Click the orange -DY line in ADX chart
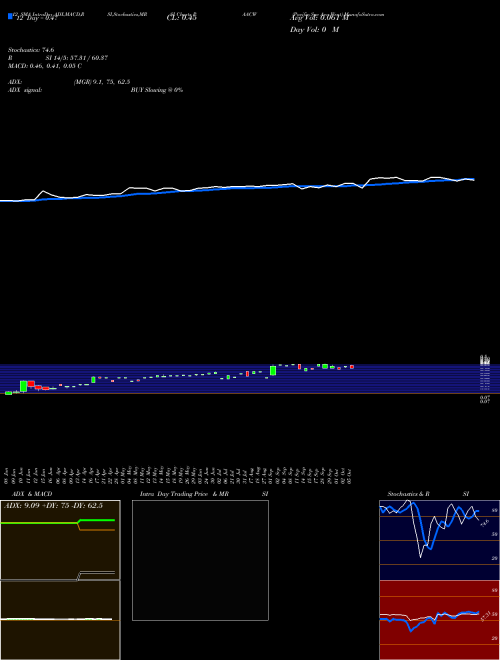 pyautogui.click(x=97, y=530)
